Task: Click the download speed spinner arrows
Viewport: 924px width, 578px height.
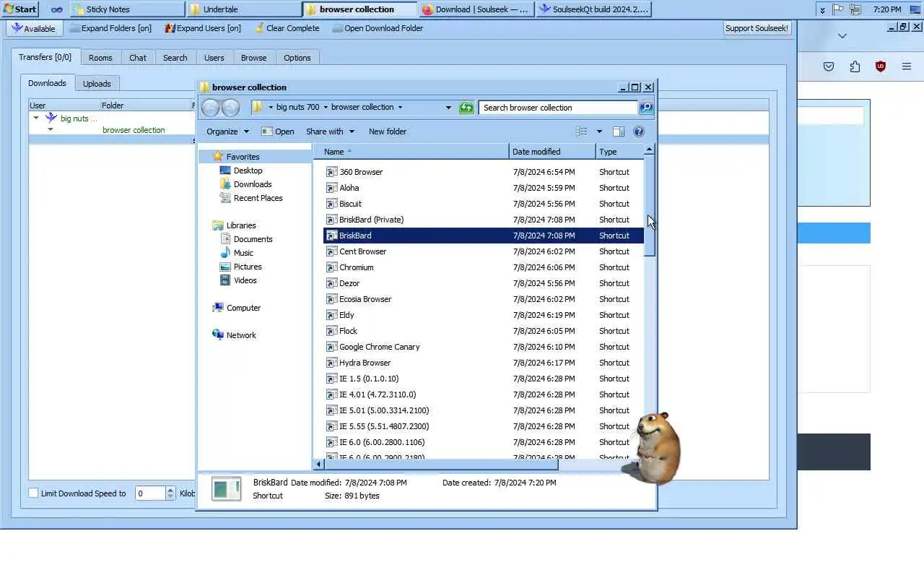Action: pos(170,493)
